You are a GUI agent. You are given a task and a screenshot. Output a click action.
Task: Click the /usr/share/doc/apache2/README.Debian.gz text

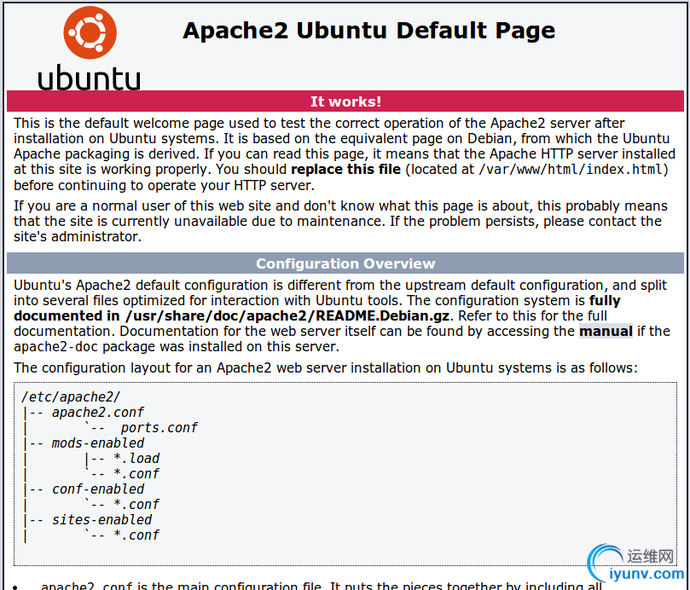click(x=287, y=316)
